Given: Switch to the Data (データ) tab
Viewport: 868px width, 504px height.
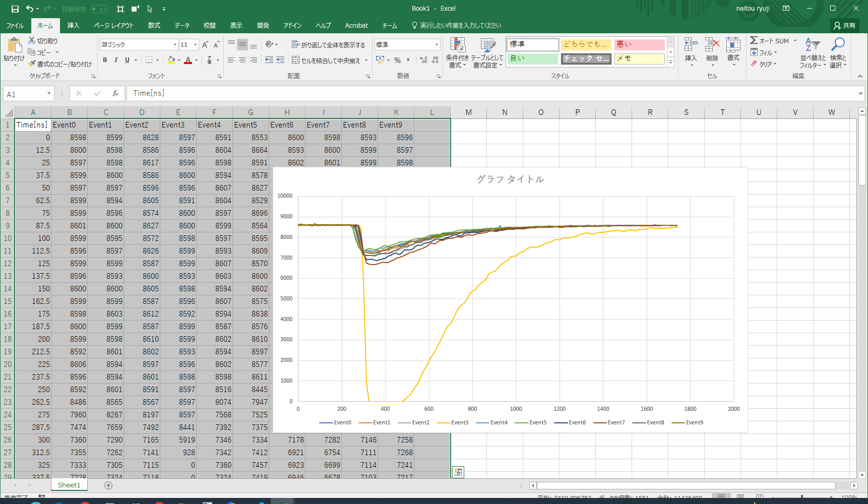Looking at the screenshot, I should pos(182,25).
